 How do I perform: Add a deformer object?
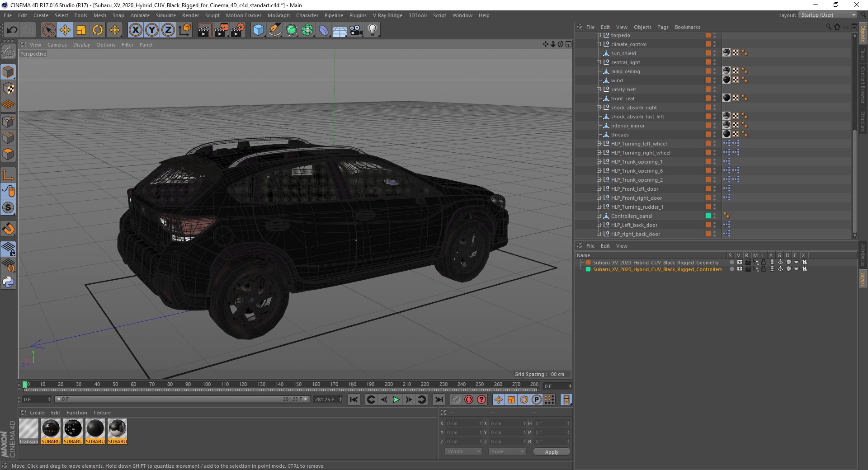coord(324,30)
